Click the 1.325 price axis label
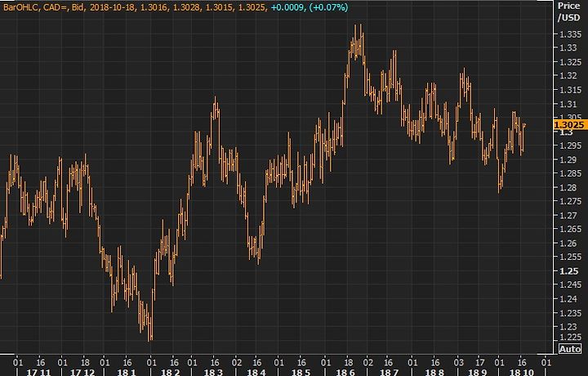This screenshot has height=376, width=588. coord(569,62)
